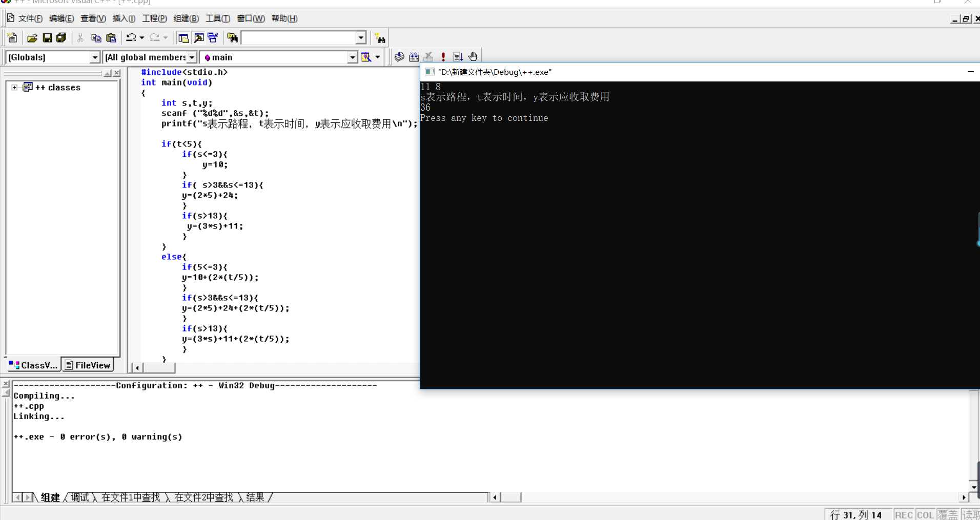Switch to the ClassView tab
This screenshot has width=980, height=520.
pyautogui.click(x=33, y=365)
